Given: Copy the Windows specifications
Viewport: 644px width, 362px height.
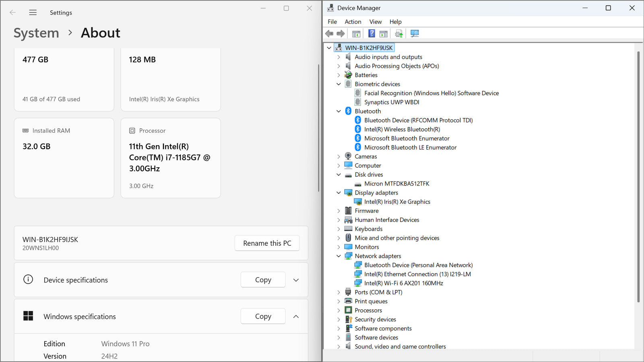Looking at the screenshot, I should tap(263, 317).
